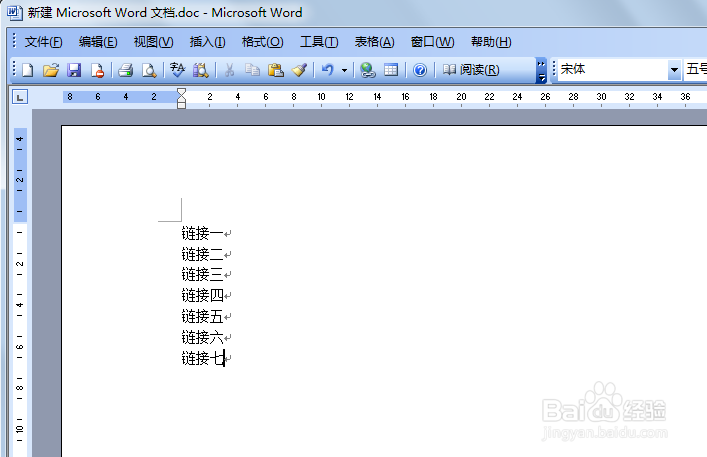Click the text line 链接四
707x457 pixels.
pyautogui.click(x=202, y=296)
